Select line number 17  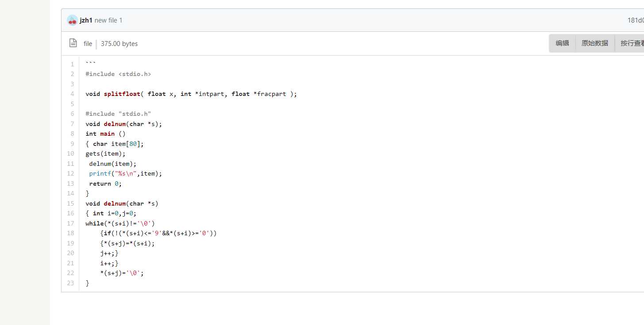71,223
